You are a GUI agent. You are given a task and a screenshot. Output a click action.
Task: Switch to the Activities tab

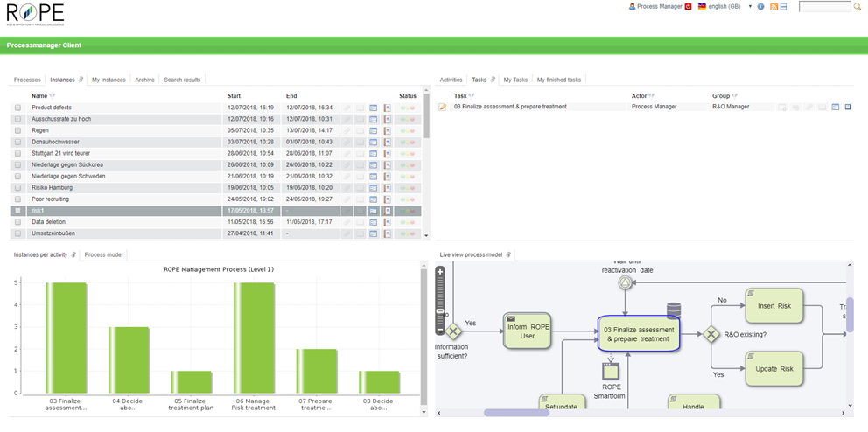(451, 80)
